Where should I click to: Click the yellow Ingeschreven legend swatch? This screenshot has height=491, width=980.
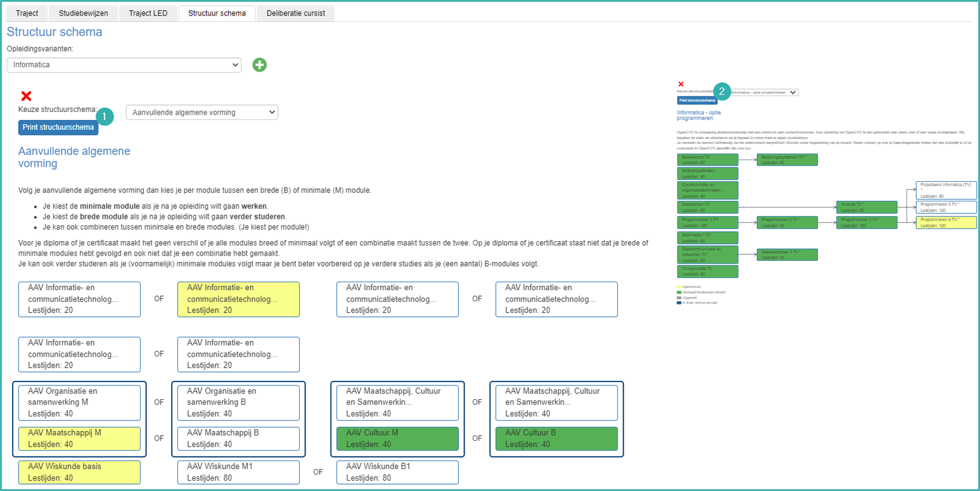coord(679,287)
